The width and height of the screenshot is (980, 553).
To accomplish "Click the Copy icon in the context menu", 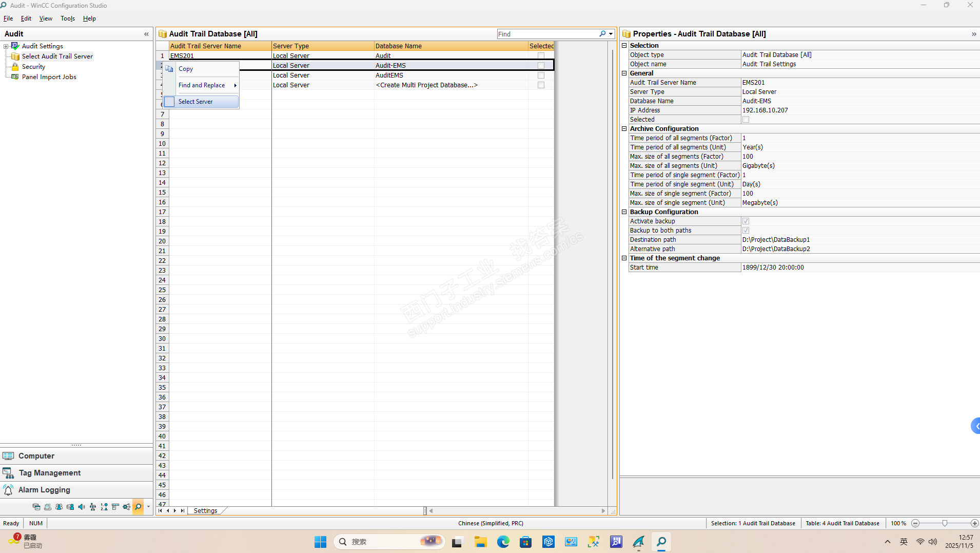I will pyautogui.click(x=169, y=69).
